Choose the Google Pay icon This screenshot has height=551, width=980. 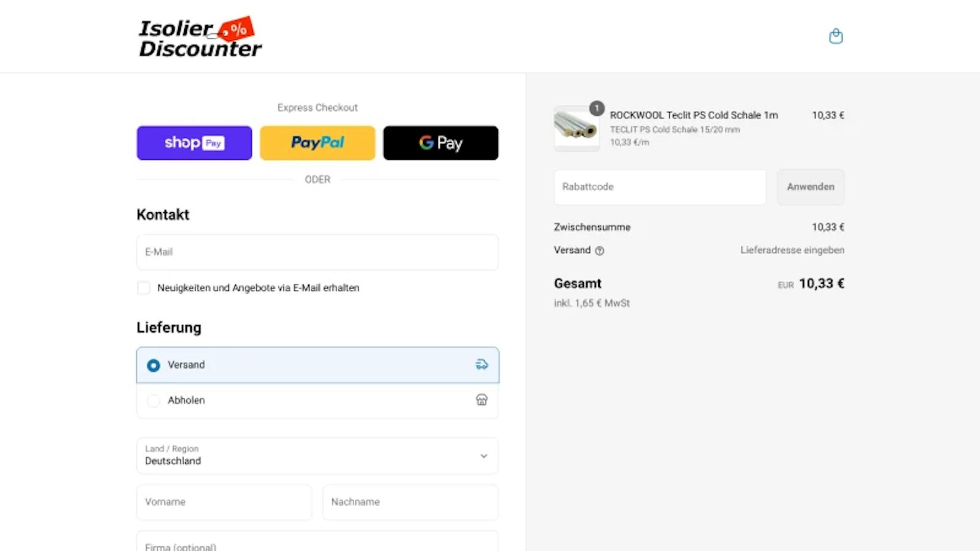tap(440, 143)
